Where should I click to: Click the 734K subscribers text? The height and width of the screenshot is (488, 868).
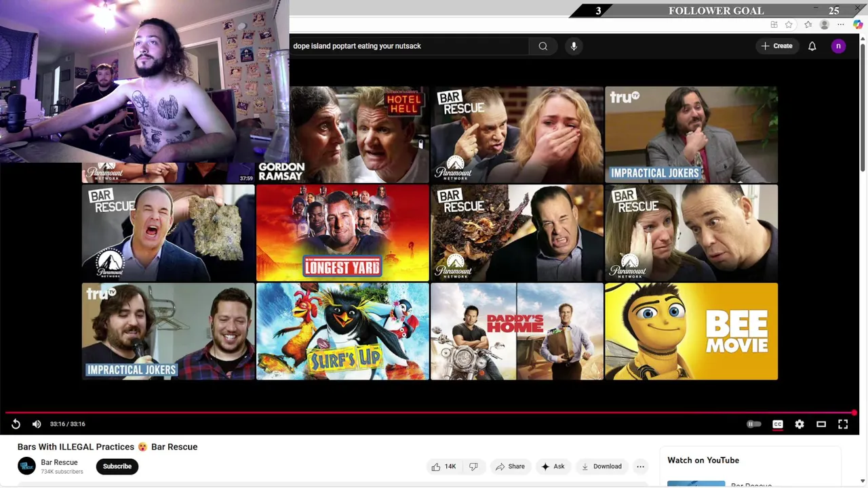(x=62, y=472)
